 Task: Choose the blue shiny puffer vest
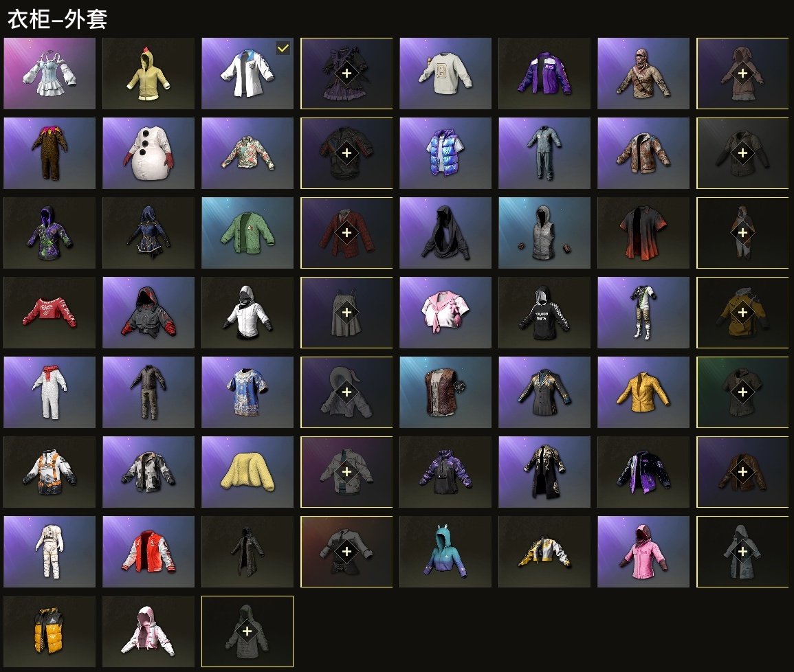tap(445, 153)
